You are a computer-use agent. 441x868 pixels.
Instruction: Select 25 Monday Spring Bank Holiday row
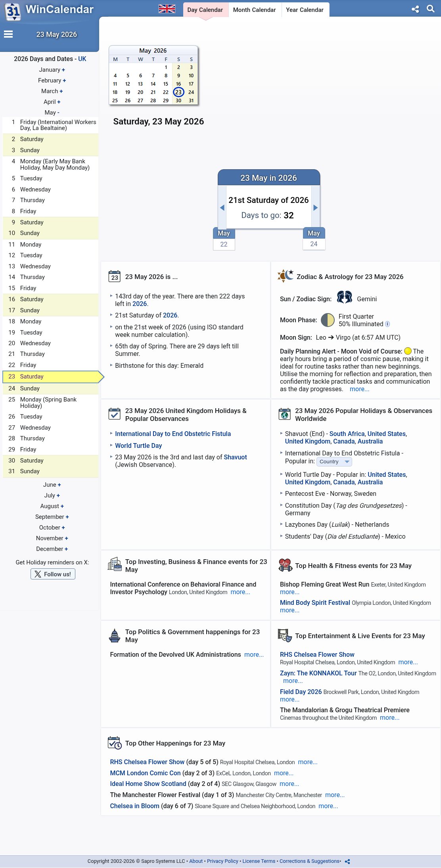pos(50,403)
